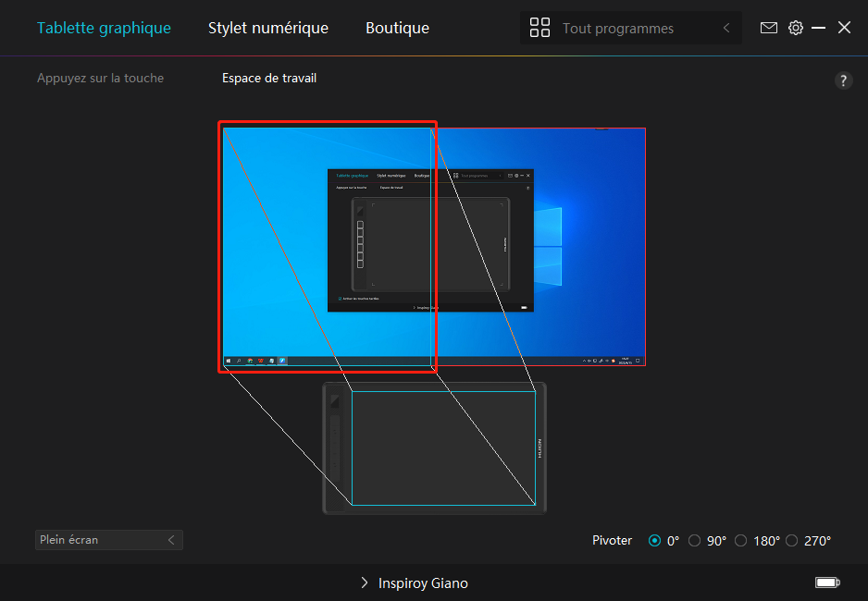Open the Appuyez sur la touche section
This screenshot has width=868, height=601.
(x=100, y=79)
